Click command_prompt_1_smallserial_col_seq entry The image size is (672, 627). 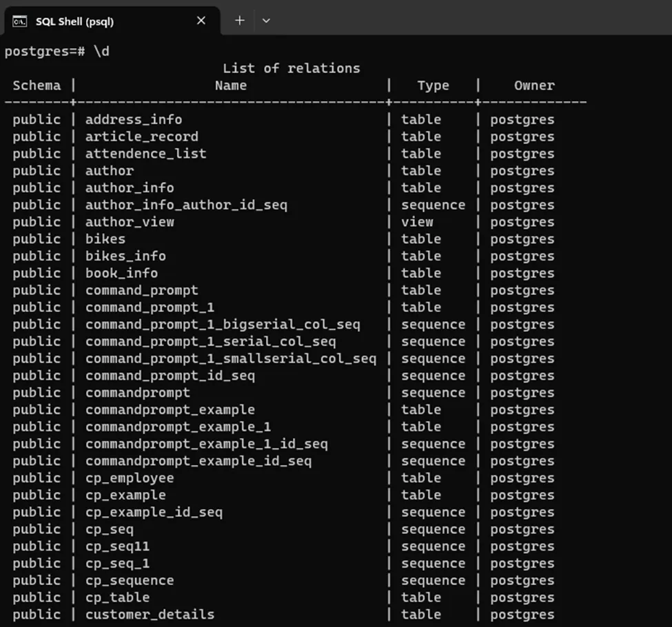[x=231, y=358]
